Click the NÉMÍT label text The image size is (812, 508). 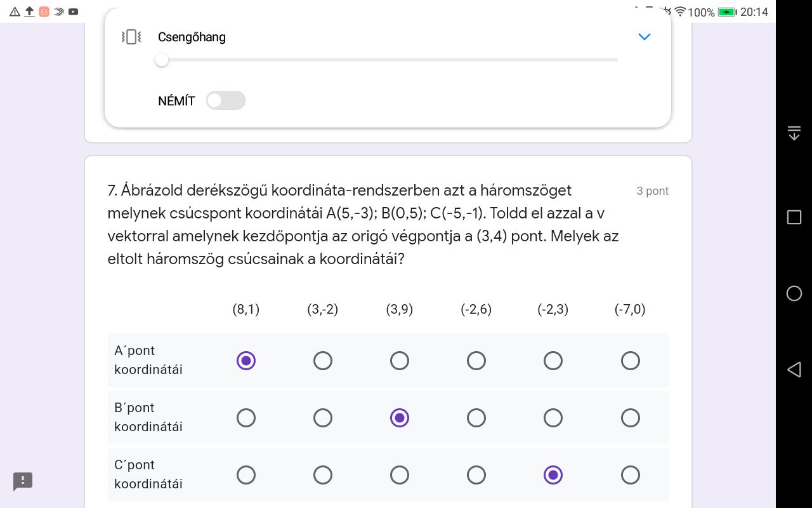(x=176, y=101)
